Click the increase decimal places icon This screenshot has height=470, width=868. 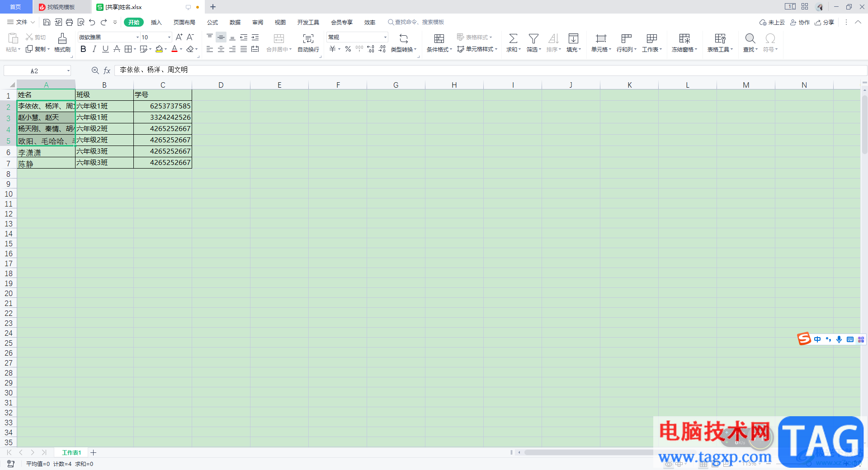(x=371, y=49)
